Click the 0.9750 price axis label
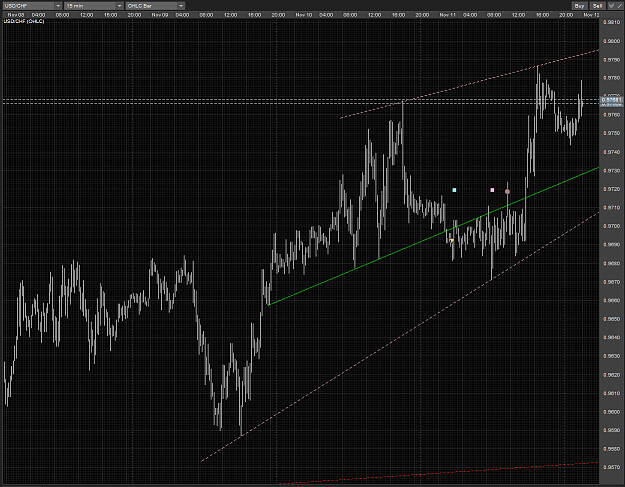The height and width of the screenshot is (487, 625). pos(611,133)
